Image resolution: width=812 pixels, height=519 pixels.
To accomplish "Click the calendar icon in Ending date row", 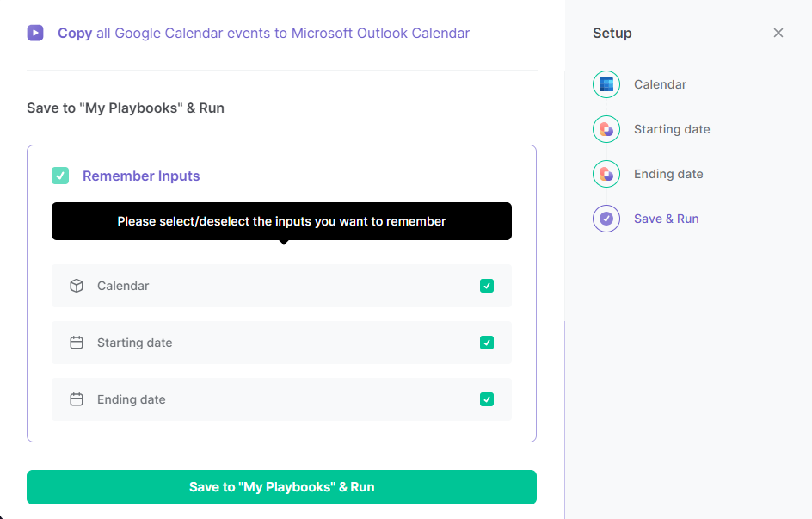I will point(77,399).
